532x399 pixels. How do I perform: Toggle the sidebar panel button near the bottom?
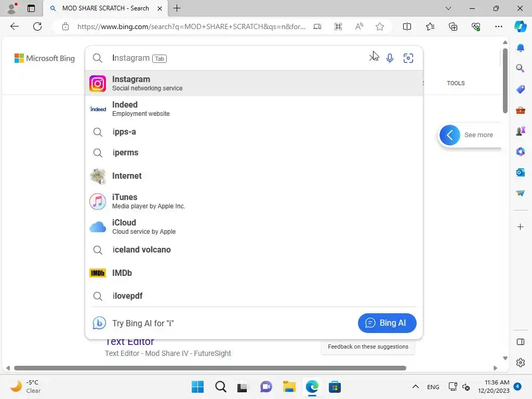tap(520, 342)
